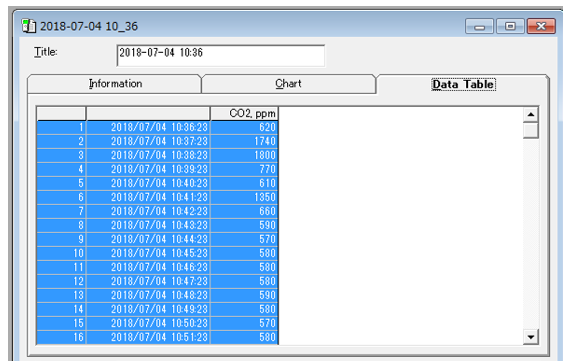
Task: Click the CO2 value 610
Action: [244, 183]
